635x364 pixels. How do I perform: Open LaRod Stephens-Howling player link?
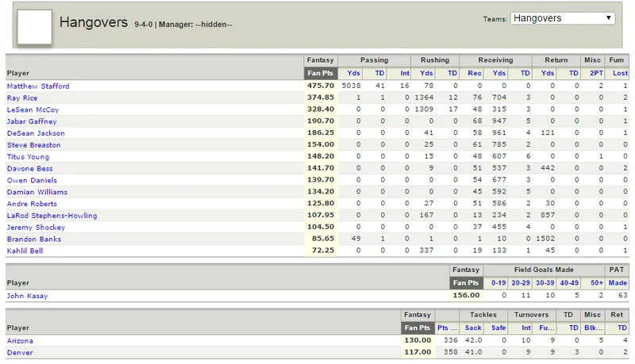click(52, 215)
